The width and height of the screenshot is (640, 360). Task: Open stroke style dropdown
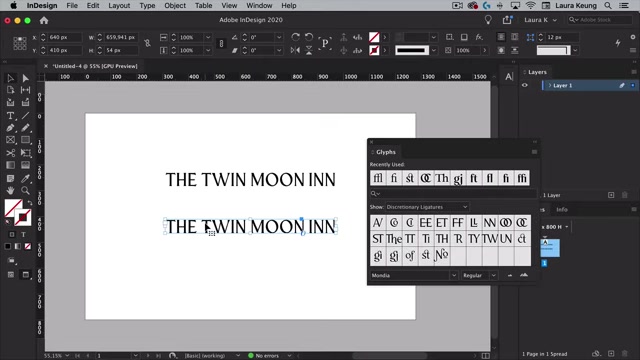point(433,50)
